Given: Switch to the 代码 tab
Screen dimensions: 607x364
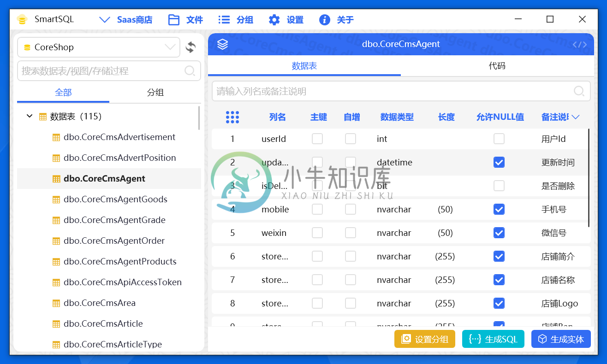Looking at the screenshot, I should (x=497, y=66).
